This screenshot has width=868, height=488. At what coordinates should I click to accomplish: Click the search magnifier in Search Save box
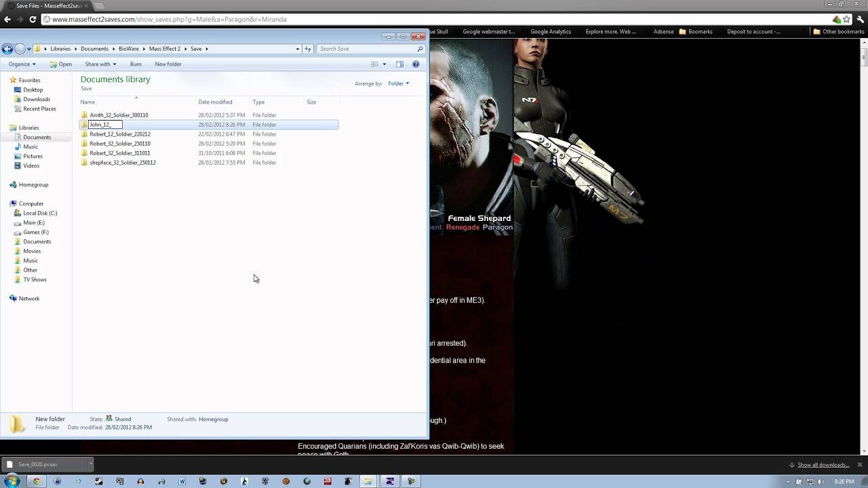tap(420, 49)
